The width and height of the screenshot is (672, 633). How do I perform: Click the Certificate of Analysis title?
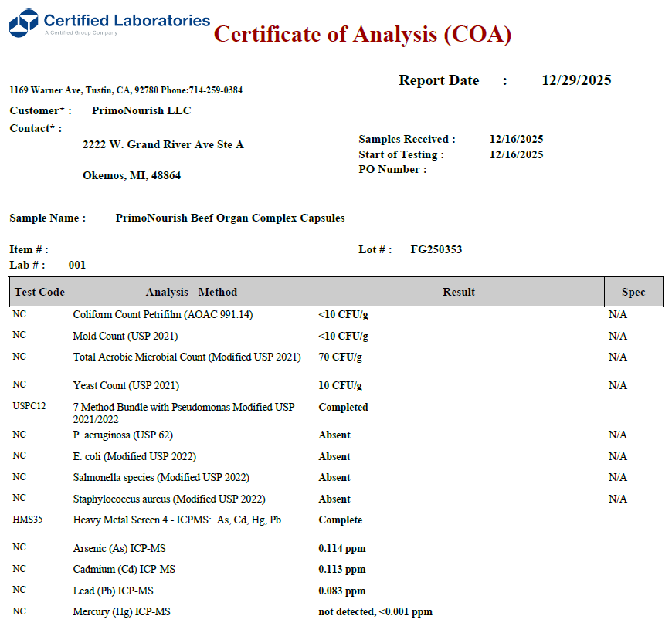361,34
